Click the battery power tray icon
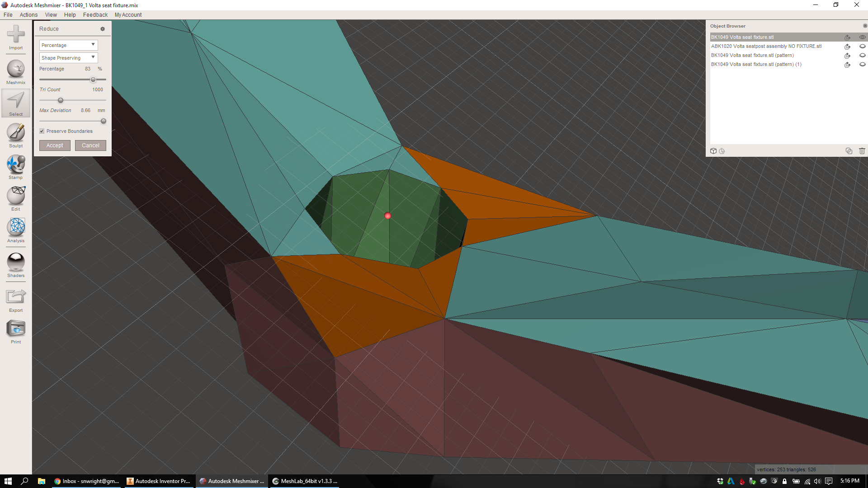This screenshot has height=488, width=868. (x=796, y=481)
